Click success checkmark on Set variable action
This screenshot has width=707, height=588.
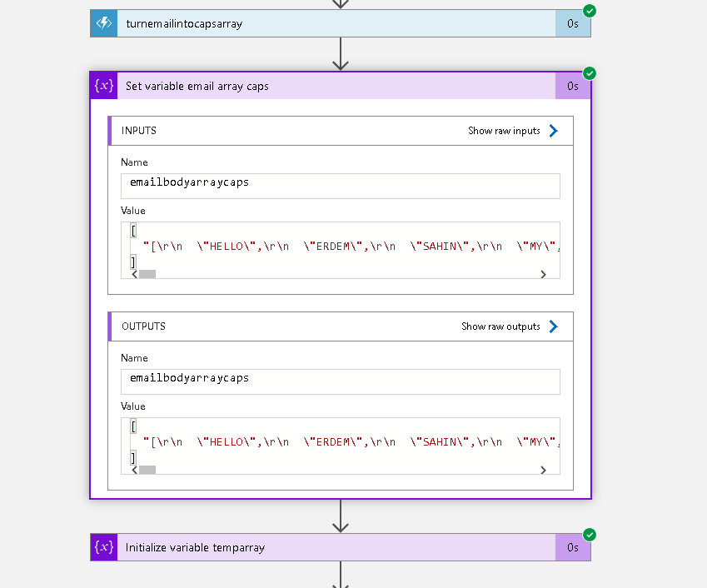(590, 73)
